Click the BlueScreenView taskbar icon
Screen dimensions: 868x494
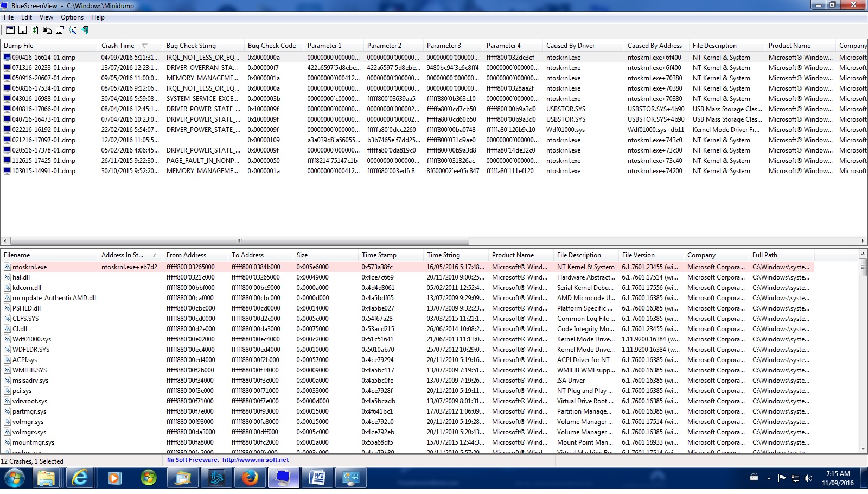tap(283, 478)
